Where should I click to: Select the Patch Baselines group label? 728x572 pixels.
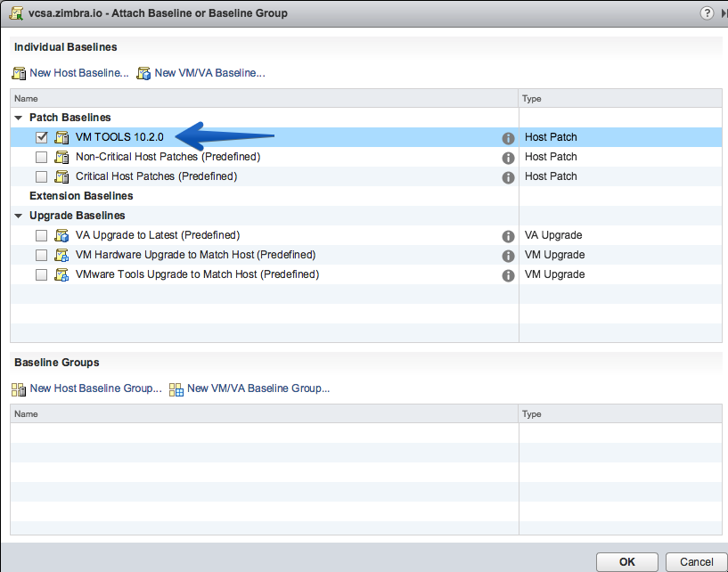point(70,118)
